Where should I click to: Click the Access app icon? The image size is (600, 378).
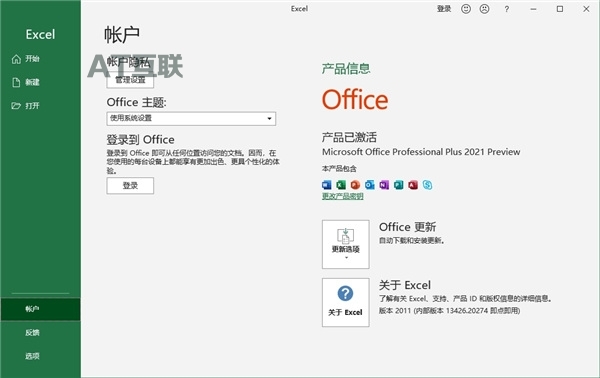tap(413, 185)
